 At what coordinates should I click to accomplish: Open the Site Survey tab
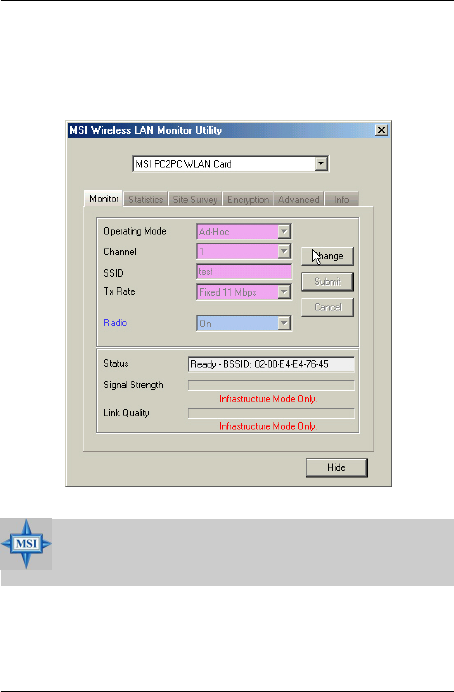[x=195, y=199]
